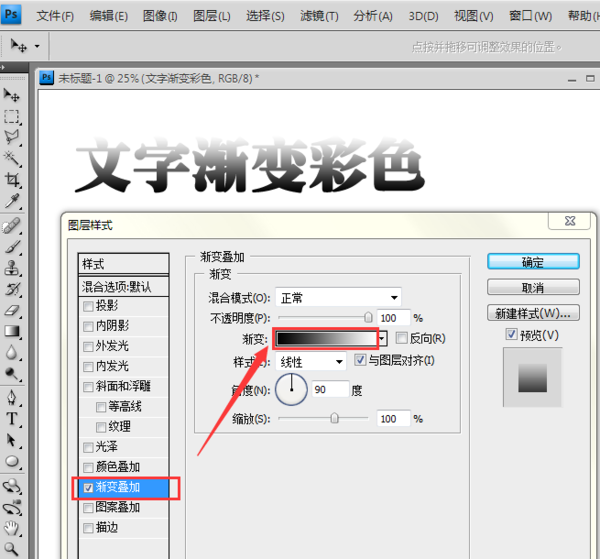This screenshot has width=600, height=559.
Task: Select 混合选项:默认 blending options row
Action: pos(123,287)
